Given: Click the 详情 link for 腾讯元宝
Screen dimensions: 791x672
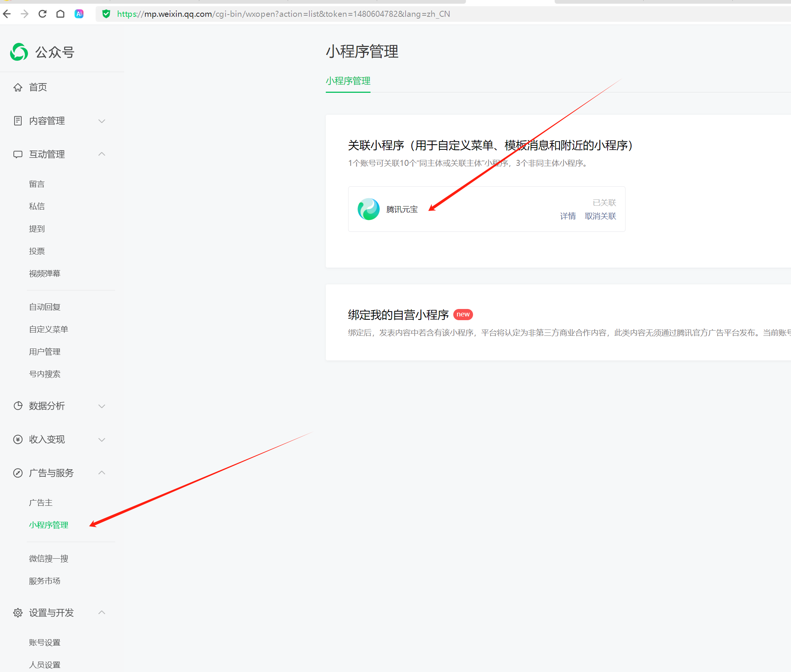Looking at the screenshot, I should (x=567, y=216).
